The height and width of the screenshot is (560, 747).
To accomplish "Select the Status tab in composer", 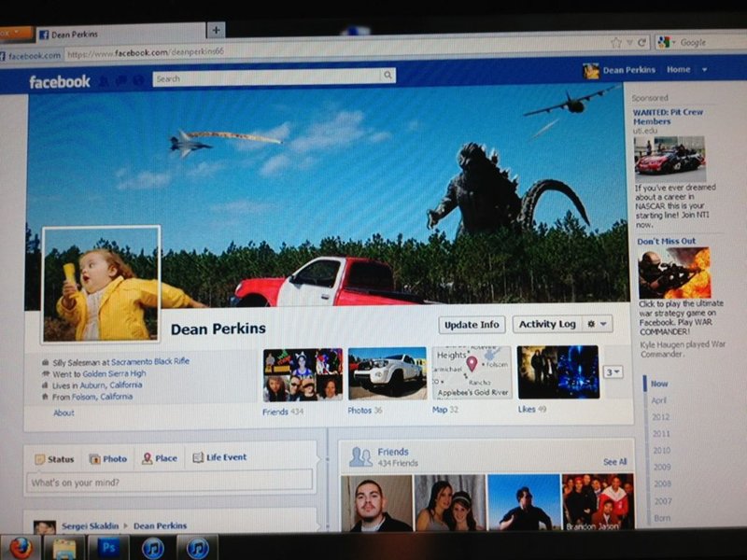I will click(54, 459).
